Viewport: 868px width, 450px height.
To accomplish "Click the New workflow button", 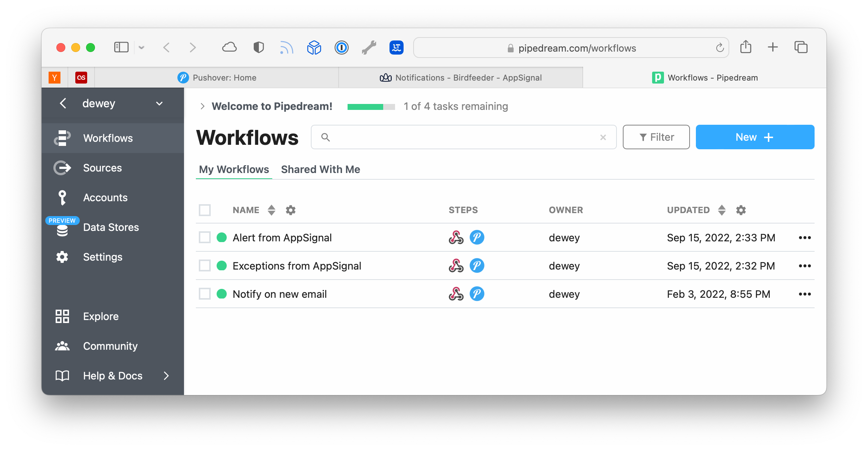I will (x=754, y=137).
